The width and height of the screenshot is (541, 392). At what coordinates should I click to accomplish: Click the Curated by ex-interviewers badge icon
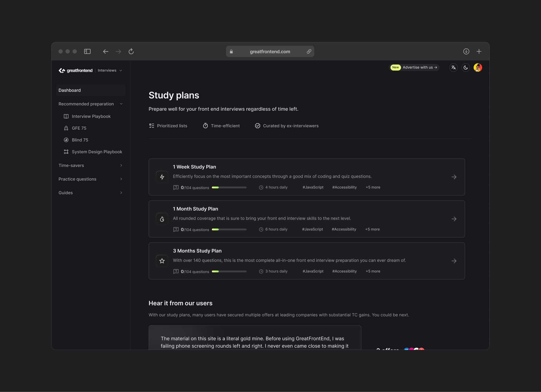coord(258,126)
